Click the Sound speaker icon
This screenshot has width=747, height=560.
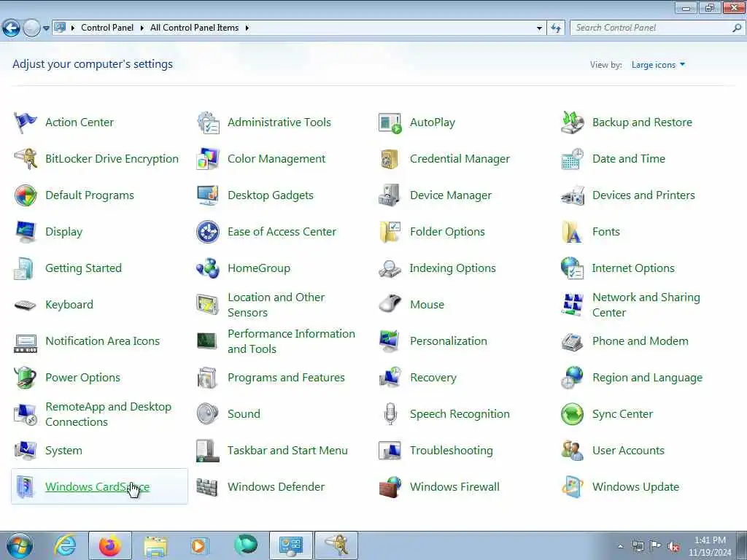click(x=208, y=414)
